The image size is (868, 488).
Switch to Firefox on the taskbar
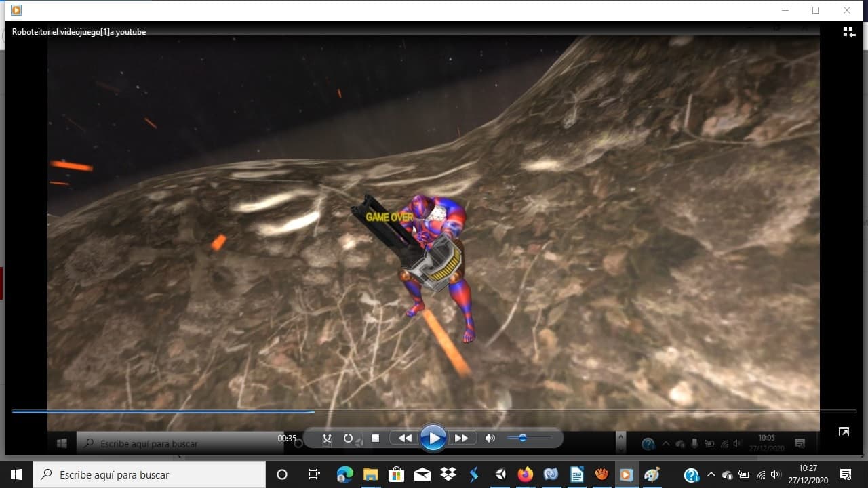525,474
